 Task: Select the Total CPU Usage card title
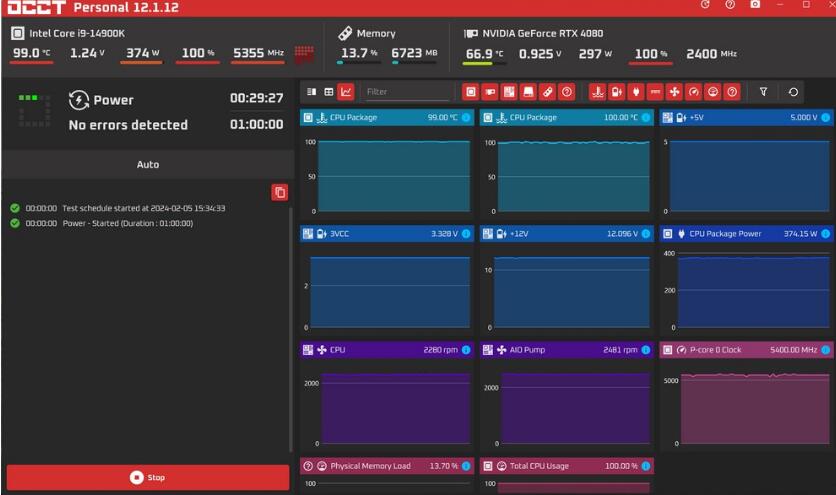tap(539, 466)
